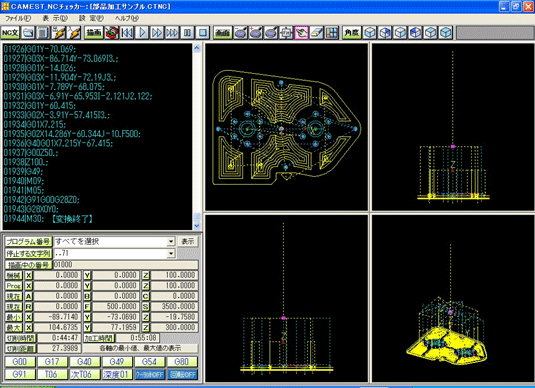The width and height of the screenshot is (535, 388).
Task: Click the four-pane layout grid icon
Action: pos(331,33)
